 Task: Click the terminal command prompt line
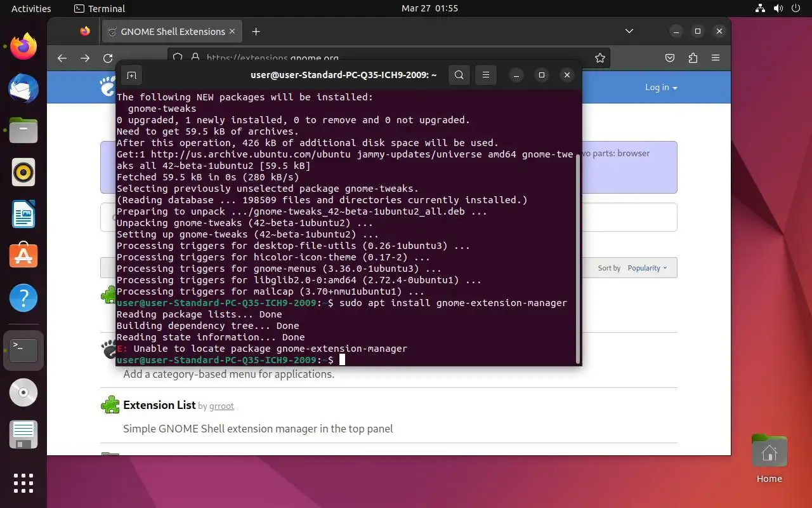(x=230, y=360)
